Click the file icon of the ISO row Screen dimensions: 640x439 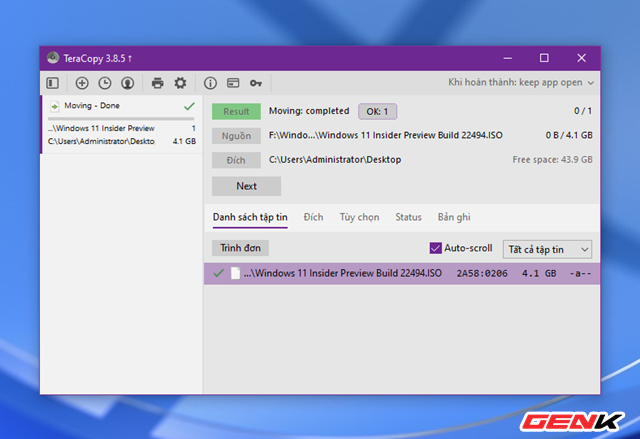(236, 273)
